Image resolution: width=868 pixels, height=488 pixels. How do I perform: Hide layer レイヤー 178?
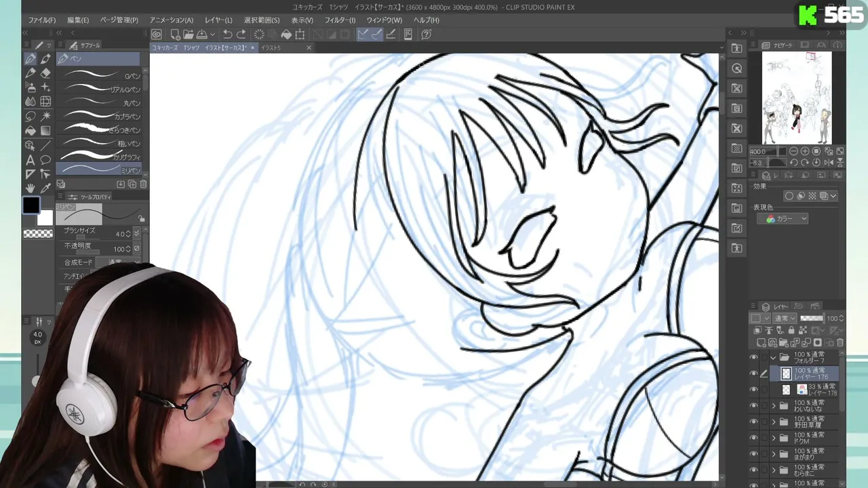click(x=753, y=390)
